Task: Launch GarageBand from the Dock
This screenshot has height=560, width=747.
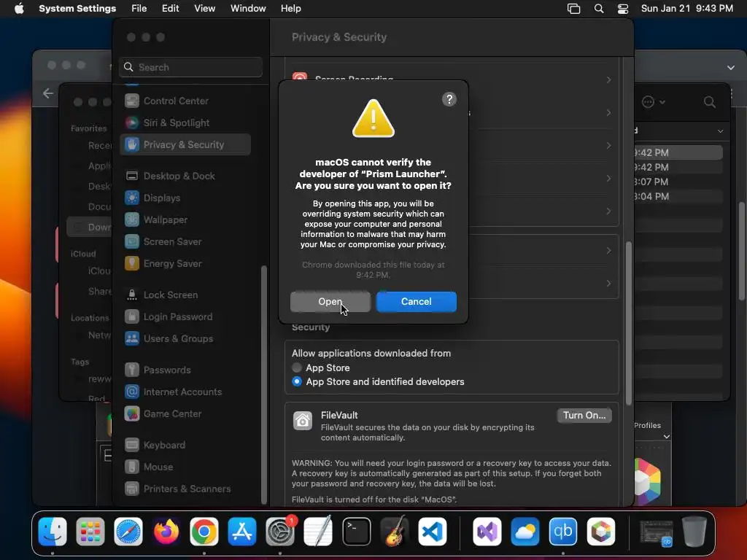Action: click(395, 532)
